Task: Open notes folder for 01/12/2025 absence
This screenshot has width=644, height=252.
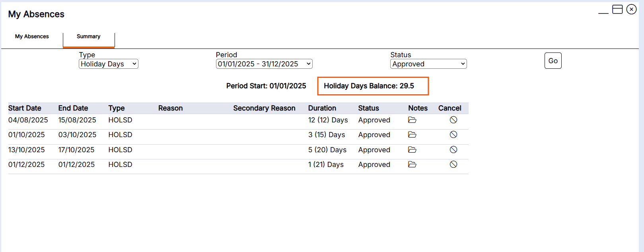Action: click(x=412, y=165)
